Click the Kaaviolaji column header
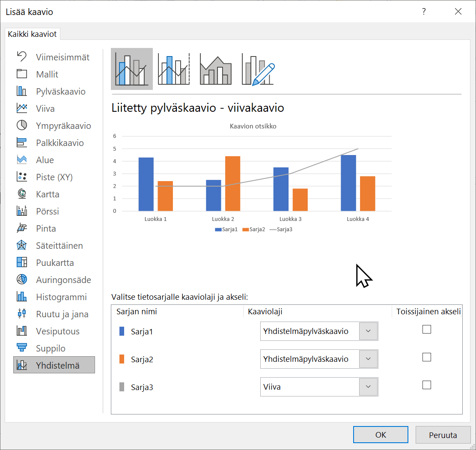476x450 pixels. point(265,312)
